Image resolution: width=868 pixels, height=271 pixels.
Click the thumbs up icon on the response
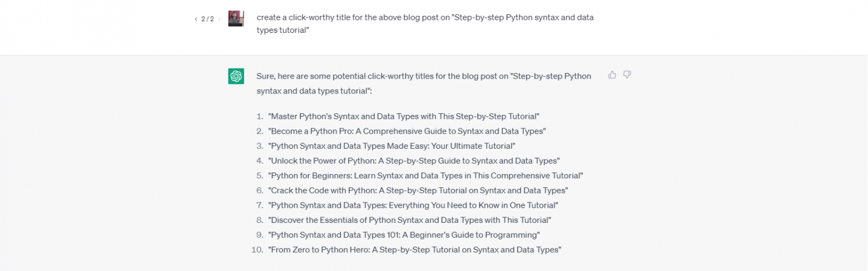612,75
